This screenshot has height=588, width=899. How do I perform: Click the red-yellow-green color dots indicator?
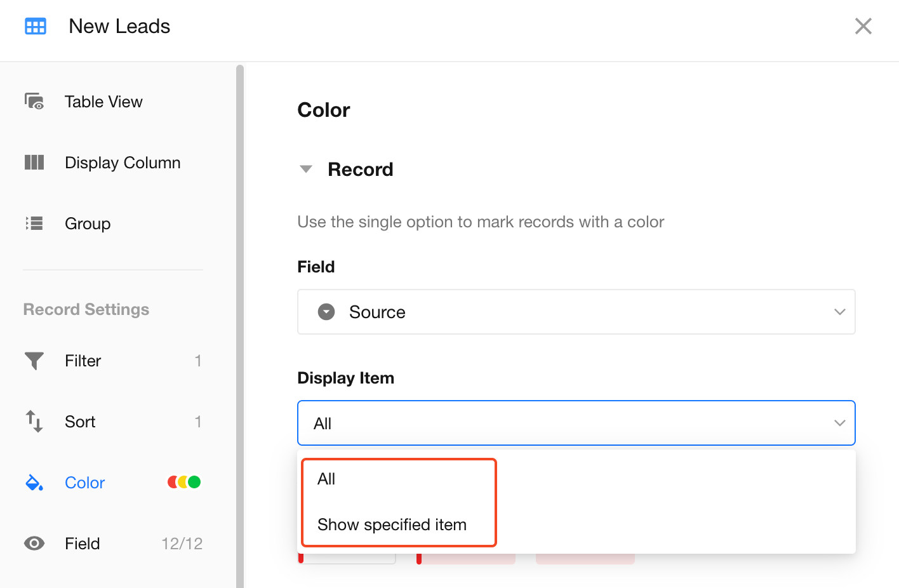184,483
